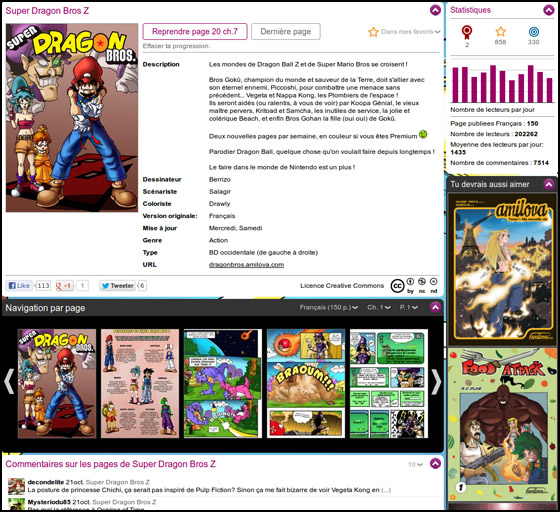
Task: Click the CC non-commercial 'nc' icon
Action: coord(422,282)
